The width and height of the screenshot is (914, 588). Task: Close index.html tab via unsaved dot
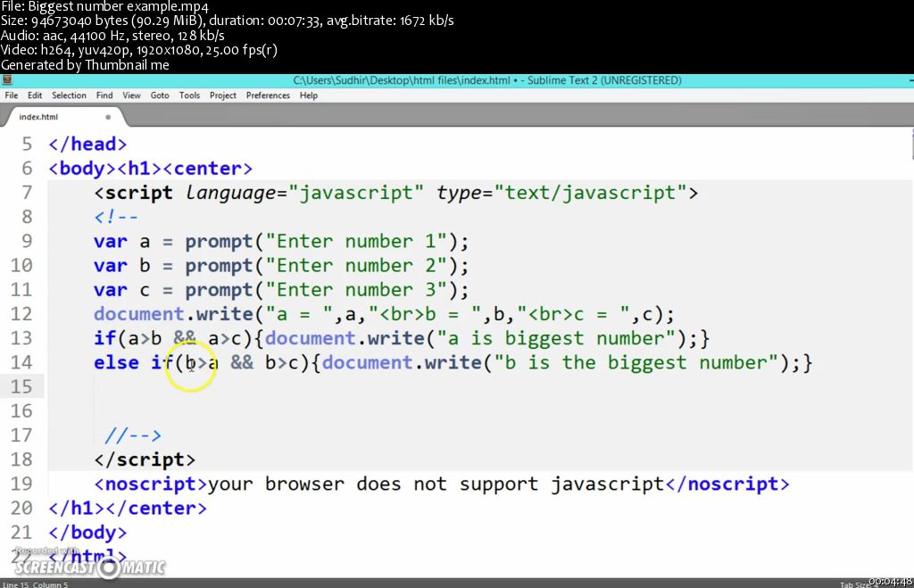(x=108, y=117)
